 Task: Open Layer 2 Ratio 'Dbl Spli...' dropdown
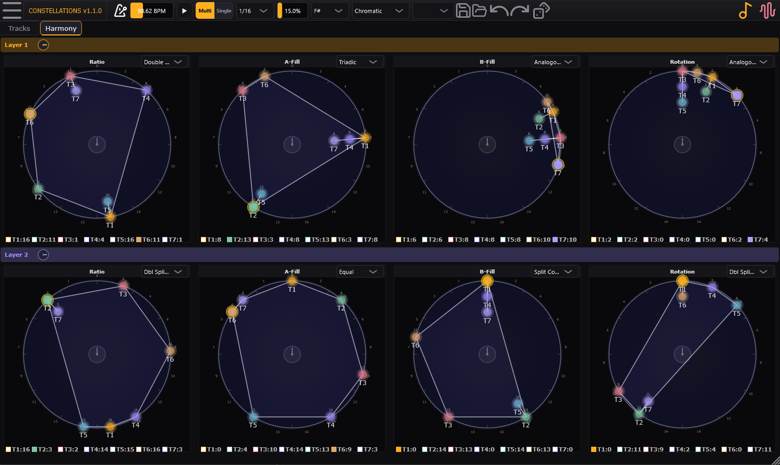coord(164,272)
